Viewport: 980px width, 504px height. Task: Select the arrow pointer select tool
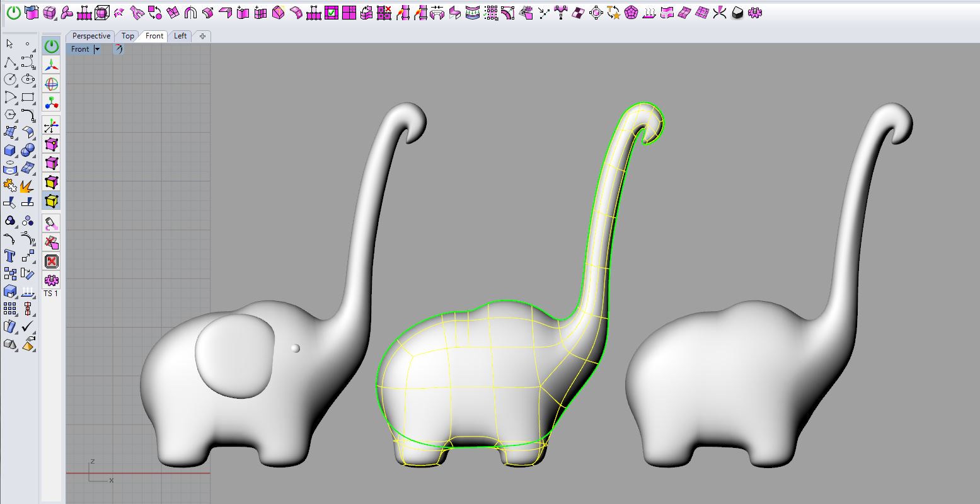pos(9,44)
